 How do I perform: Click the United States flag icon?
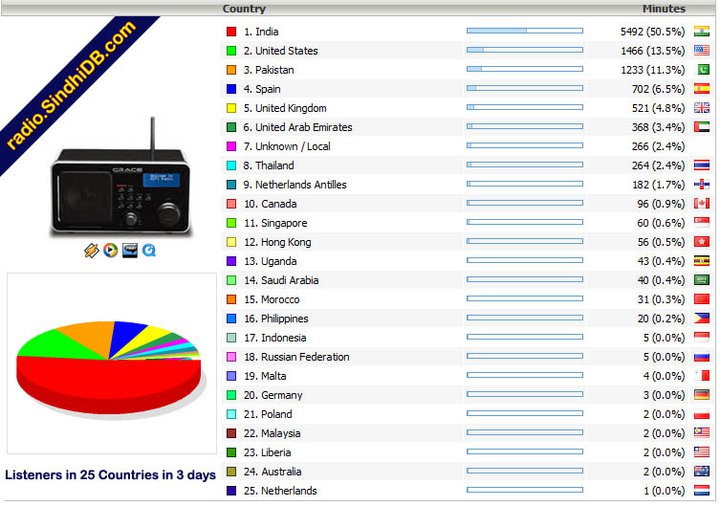point(702,51)
